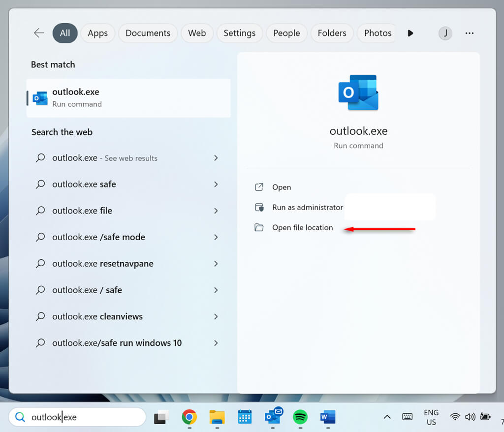The image size is (504, 432).
Task: Select the outlook.exe safe suggestion
Action: 128,184
